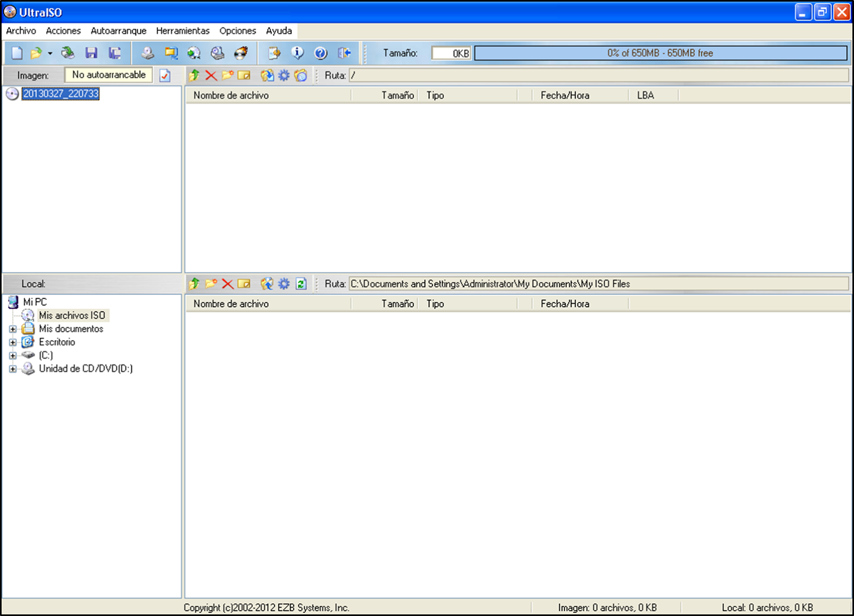Click the No autoarrancable boot indicator
Viewport: 854px width, 616px height.
coord(108,75)
